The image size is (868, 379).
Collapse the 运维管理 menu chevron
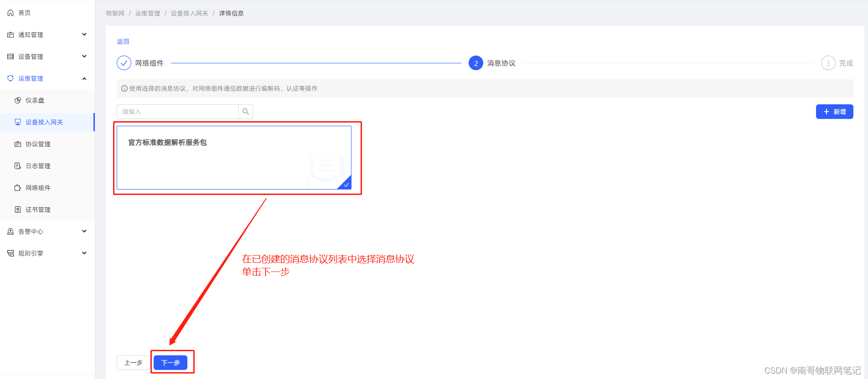84,78
